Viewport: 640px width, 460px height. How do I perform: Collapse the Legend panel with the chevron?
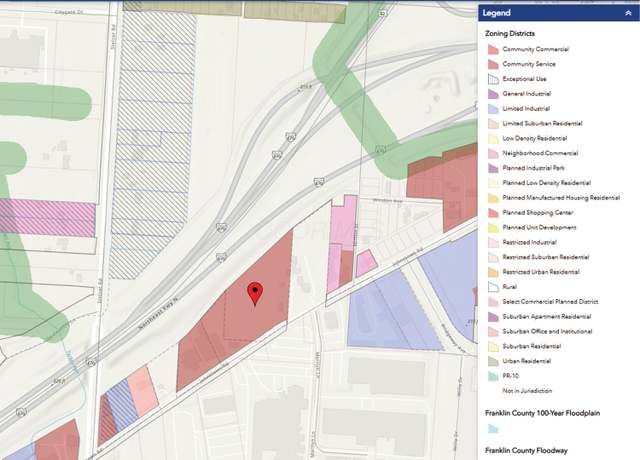pos(628,13)
